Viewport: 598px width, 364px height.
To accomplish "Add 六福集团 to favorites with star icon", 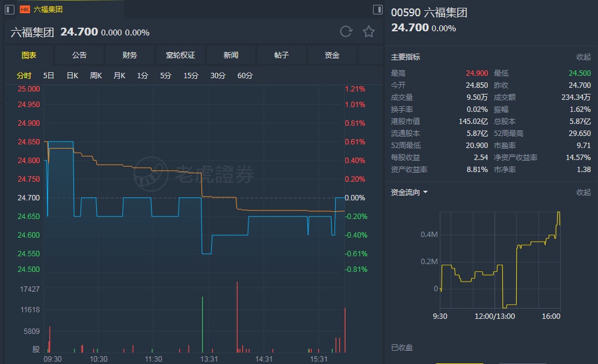I will [x=368, y=32].
